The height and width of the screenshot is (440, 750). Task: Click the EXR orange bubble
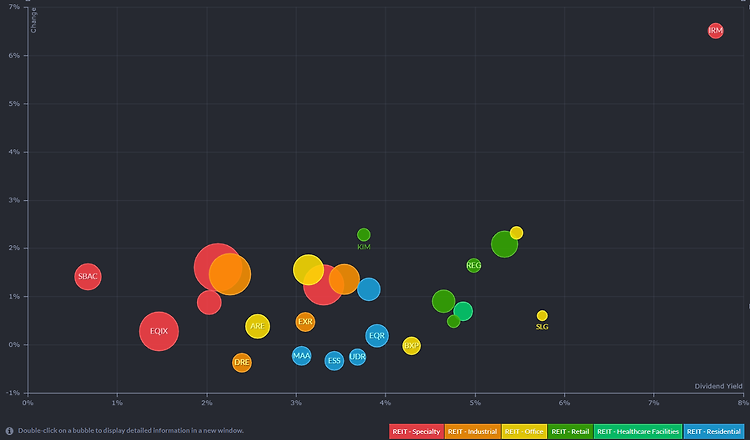click(305, 322)
